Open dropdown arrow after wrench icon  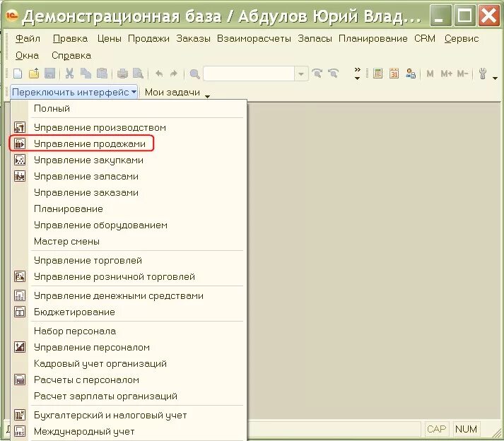pyautogui.click(x=496, y=78)
